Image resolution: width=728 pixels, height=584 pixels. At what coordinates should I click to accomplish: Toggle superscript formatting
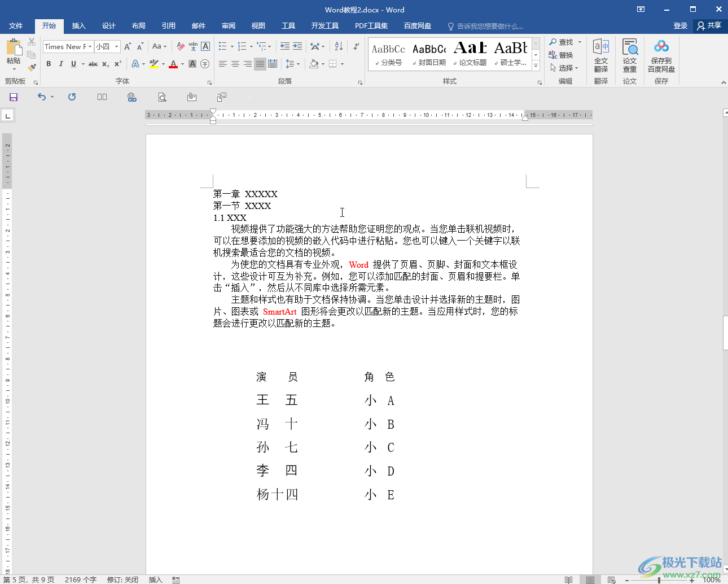click(x=117, y=64)
